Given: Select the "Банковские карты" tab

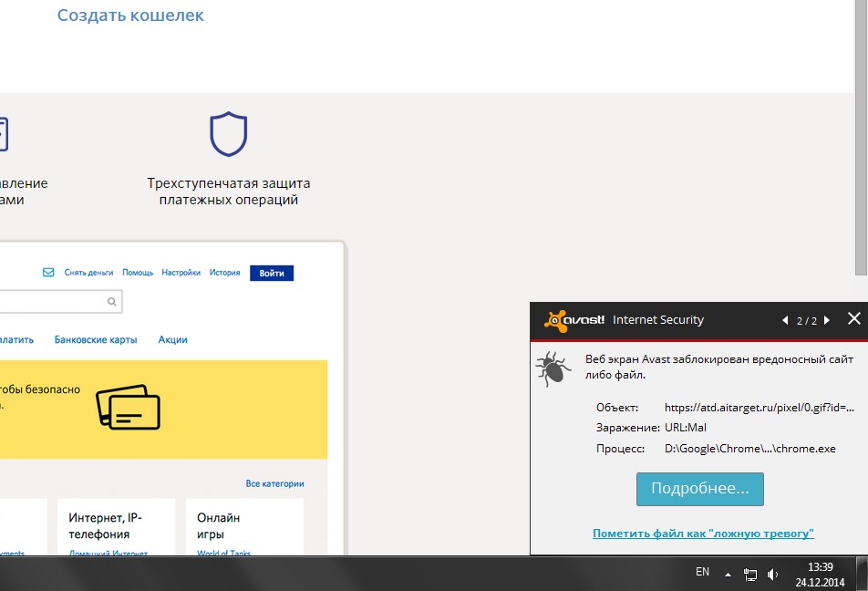Looking at the screenshot, I should coord(96,339).
